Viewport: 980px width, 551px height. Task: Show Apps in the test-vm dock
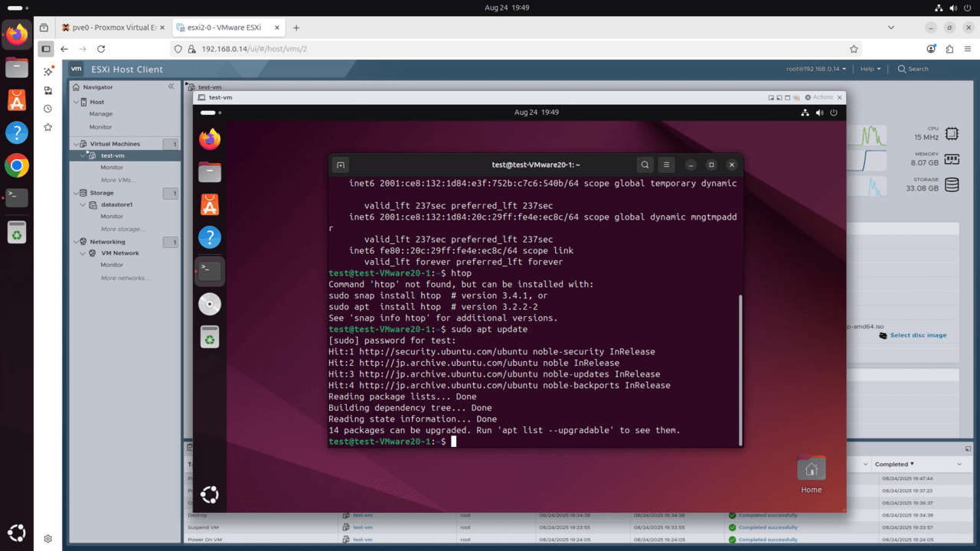click(x=210, y=495)
